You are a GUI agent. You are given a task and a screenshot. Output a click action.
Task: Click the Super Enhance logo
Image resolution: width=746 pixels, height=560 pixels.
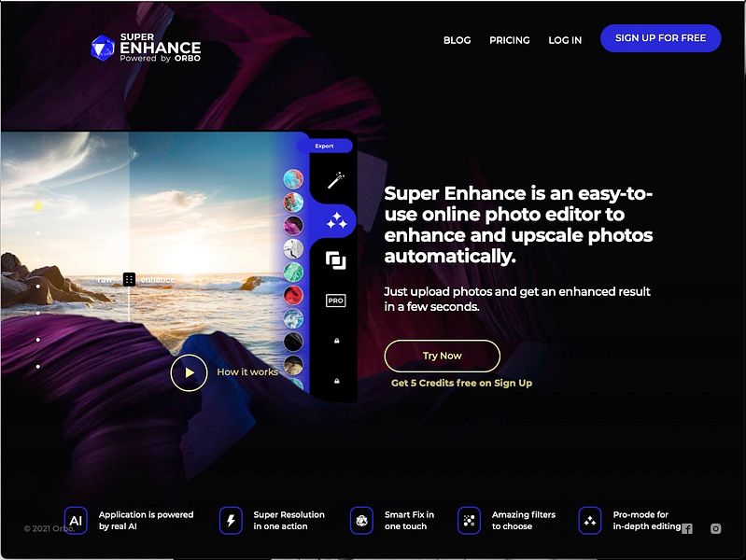[146, 48]
